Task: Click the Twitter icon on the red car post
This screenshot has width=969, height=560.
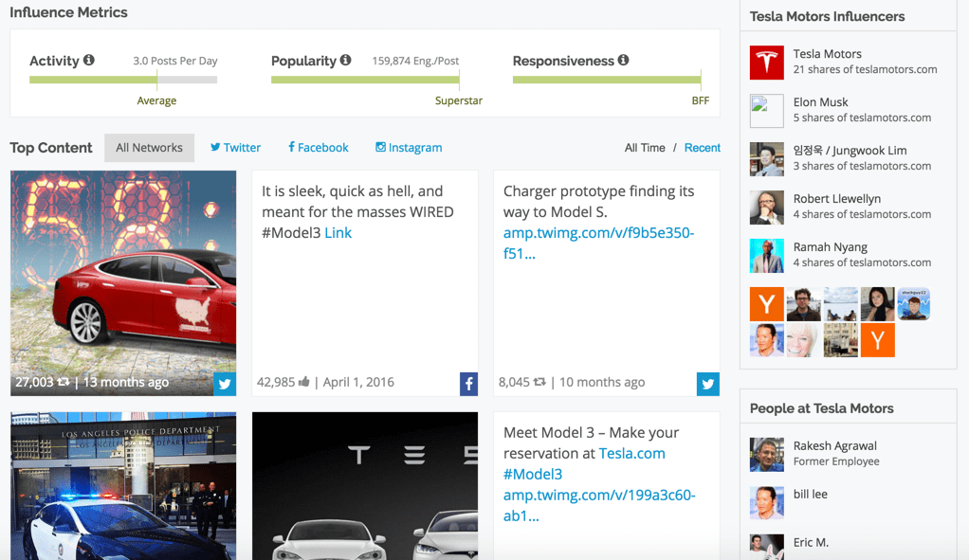Action: pyautogui.click(x=224, y=384)
